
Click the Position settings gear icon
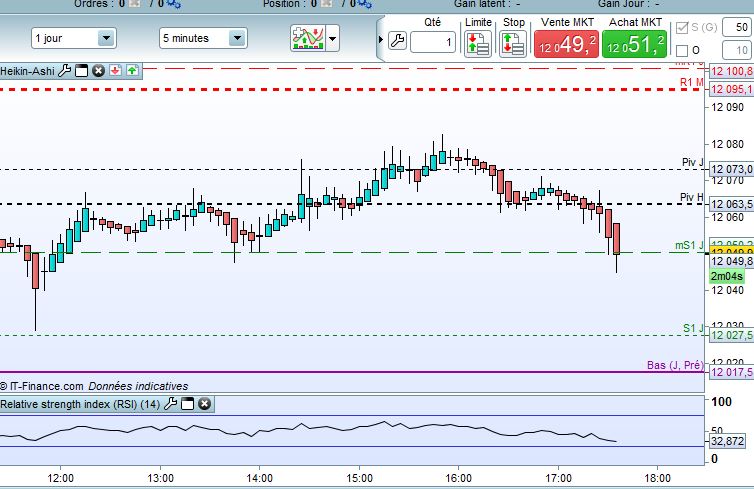point(365,4)
